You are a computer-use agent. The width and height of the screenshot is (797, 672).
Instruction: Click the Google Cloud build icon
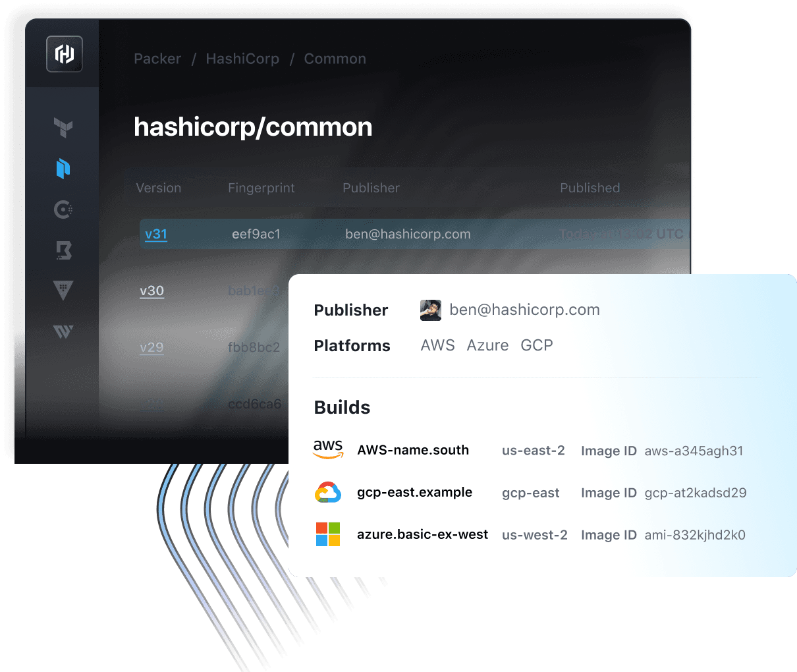pyautogui.click(x=328, y=492)
